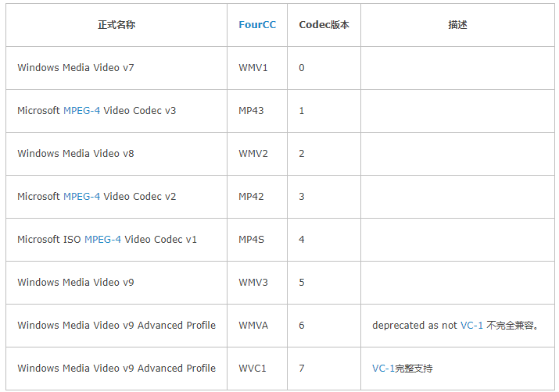559x392 pixels.
Task: Select Advanced Profile name in WMVA row
Action: (116, 326)
